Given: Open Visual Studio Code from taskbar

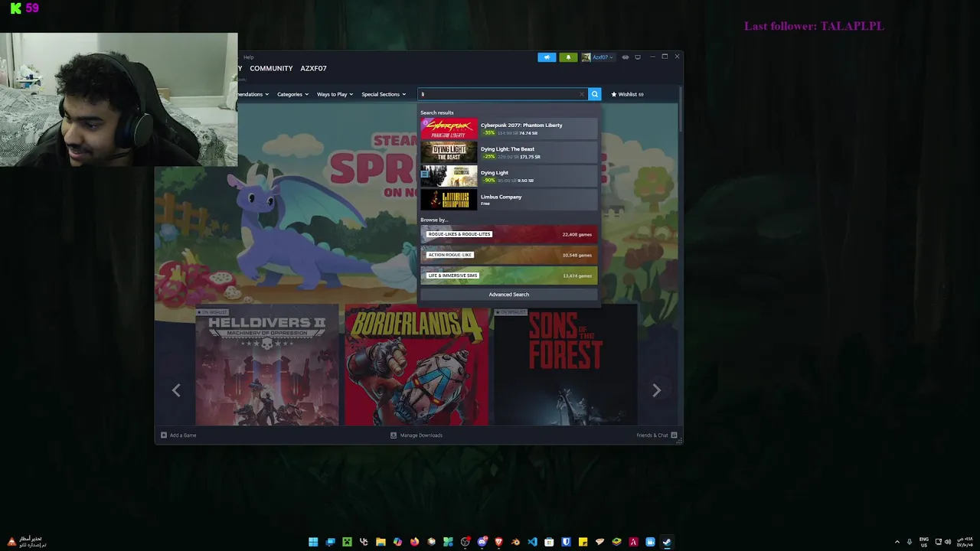Looking at the screenshot, I should (x=532, y=542).
